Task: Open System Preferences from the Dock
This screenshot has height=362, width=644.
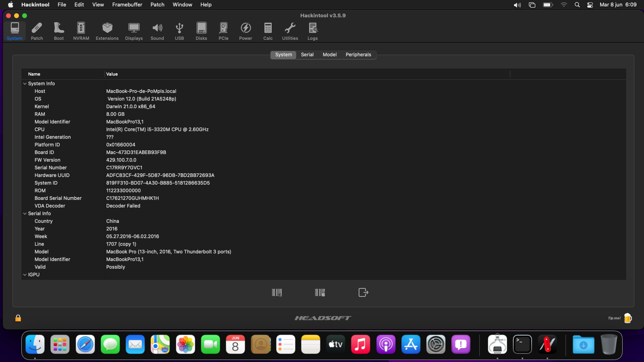Action: [x=436, y=344]
